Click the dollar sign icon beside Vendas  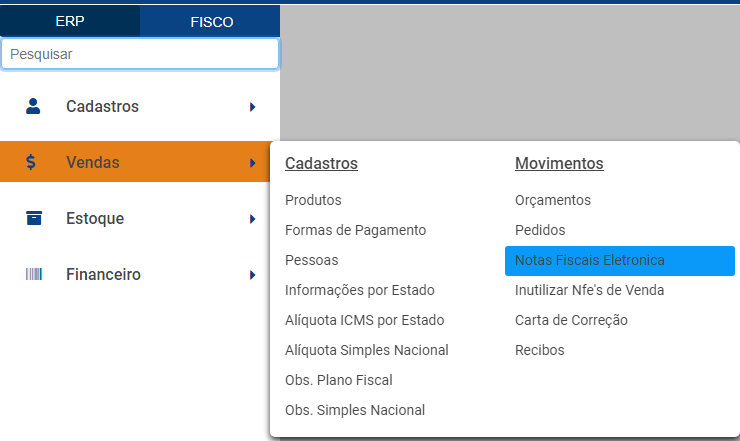click(32, 162)
